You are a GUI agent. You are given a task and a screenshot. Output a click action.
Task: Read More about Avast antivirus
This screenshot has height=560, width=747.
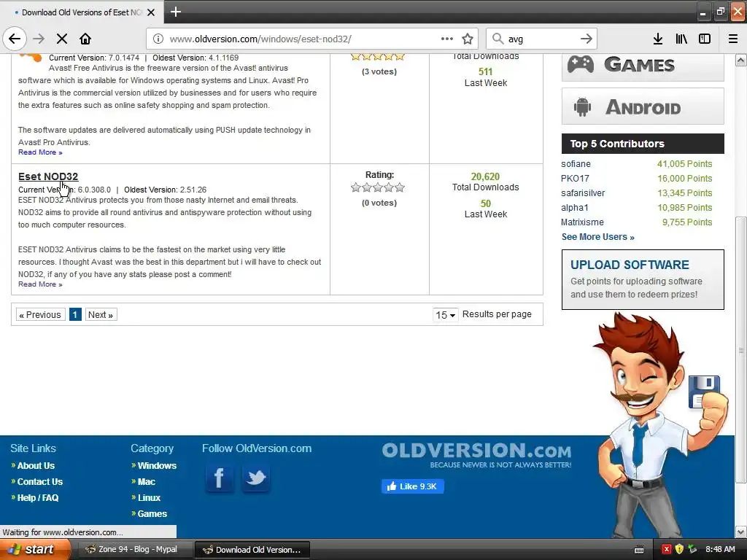[40, 152]
